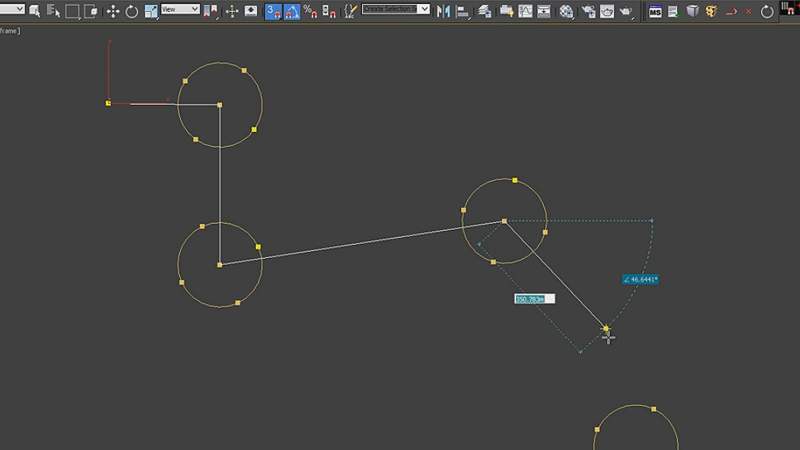Open the Curve Editor from toolbar
The height and width of the screenshot is (450, 800).
(527, 10)
